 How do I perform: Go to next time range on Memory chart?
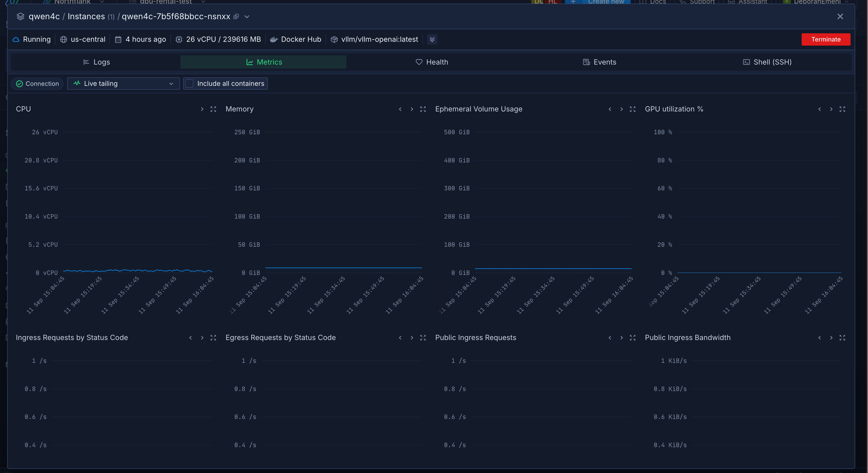click(411, 109)
